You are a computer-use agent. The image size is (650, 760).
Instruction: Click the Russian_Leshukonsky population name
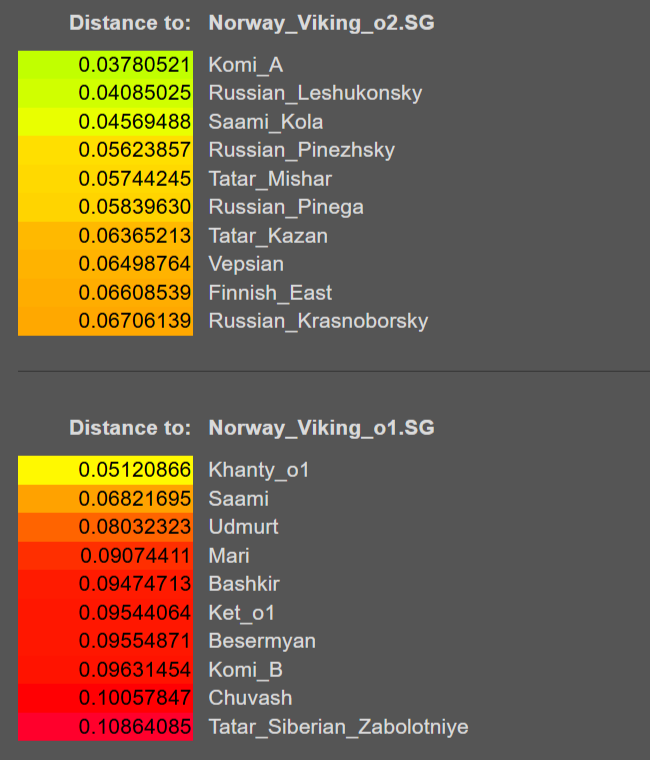[316, 93]
